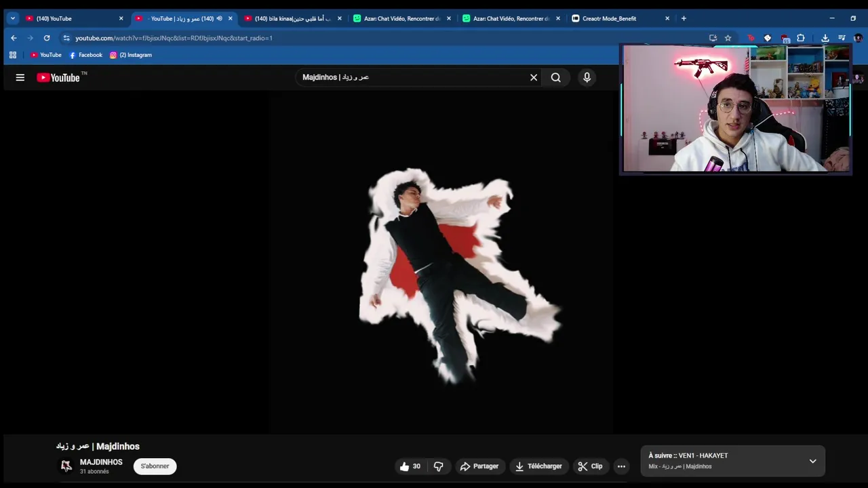Close the 'bila kinaa' tab

coord(340,18)
